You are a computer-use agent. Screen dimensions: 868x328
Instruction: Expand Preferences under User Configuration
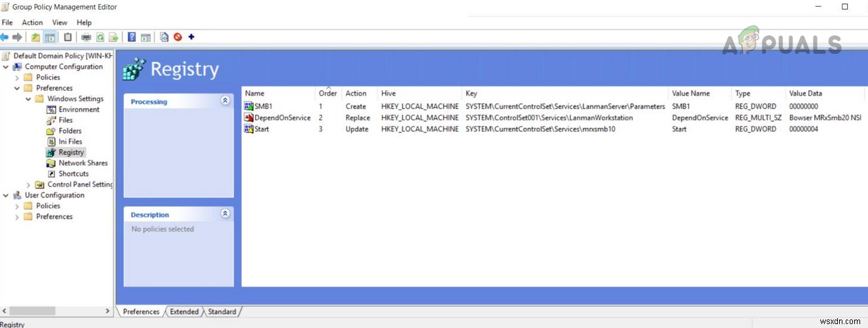click(x=17, y=217)
